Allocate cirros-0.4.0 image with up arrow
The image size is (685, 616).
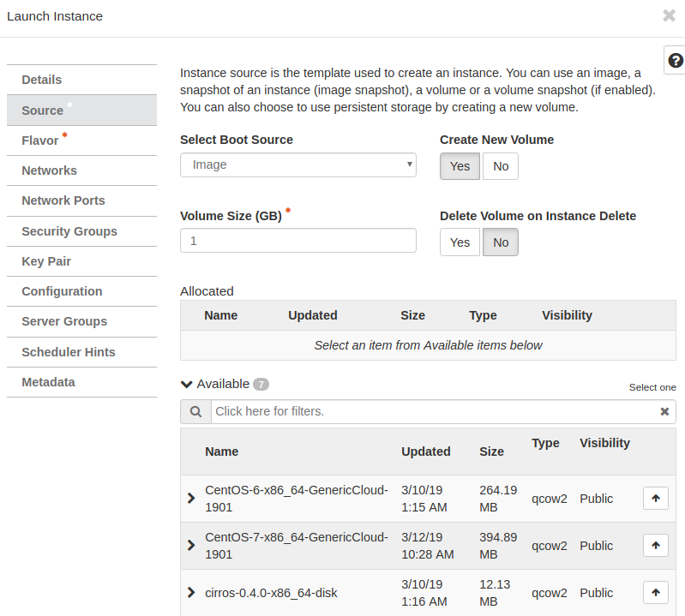[655, 593]
